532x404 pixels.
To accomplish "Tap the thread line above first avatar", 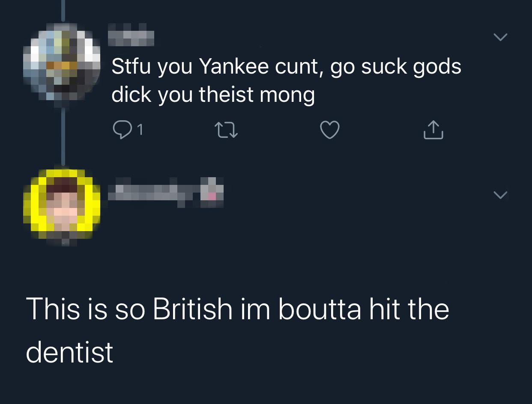I will point(63,10).
